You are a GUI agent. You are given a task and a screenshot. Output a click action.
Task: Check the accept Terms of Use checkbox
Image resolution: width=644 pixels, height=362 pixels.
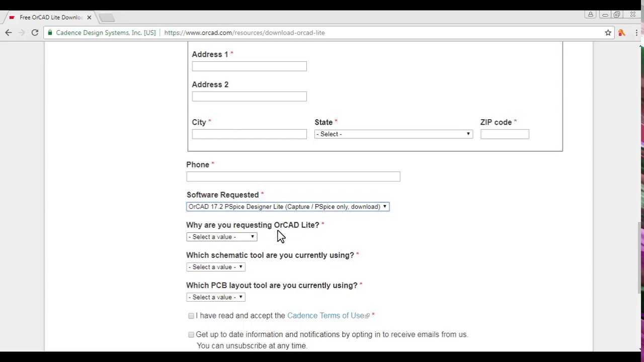coord(191,316)
